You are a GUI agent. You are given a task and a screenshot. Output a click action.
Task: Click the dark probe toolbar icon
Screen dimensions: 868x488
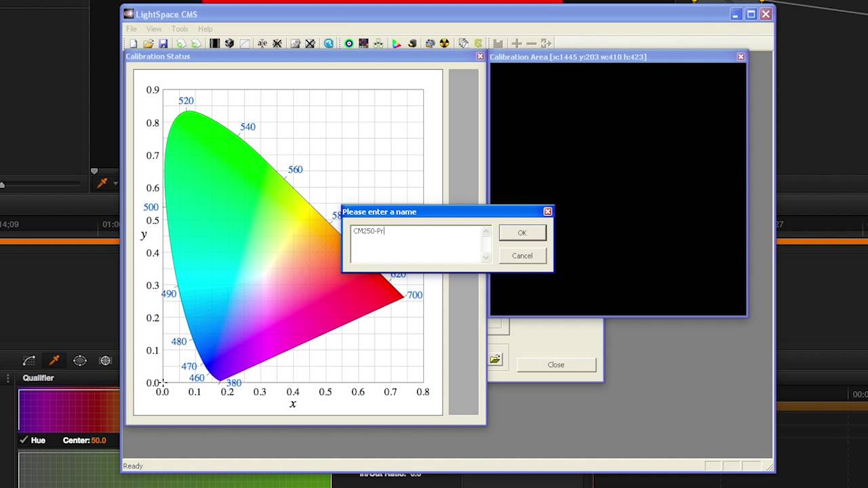click(x=412, y=43)
